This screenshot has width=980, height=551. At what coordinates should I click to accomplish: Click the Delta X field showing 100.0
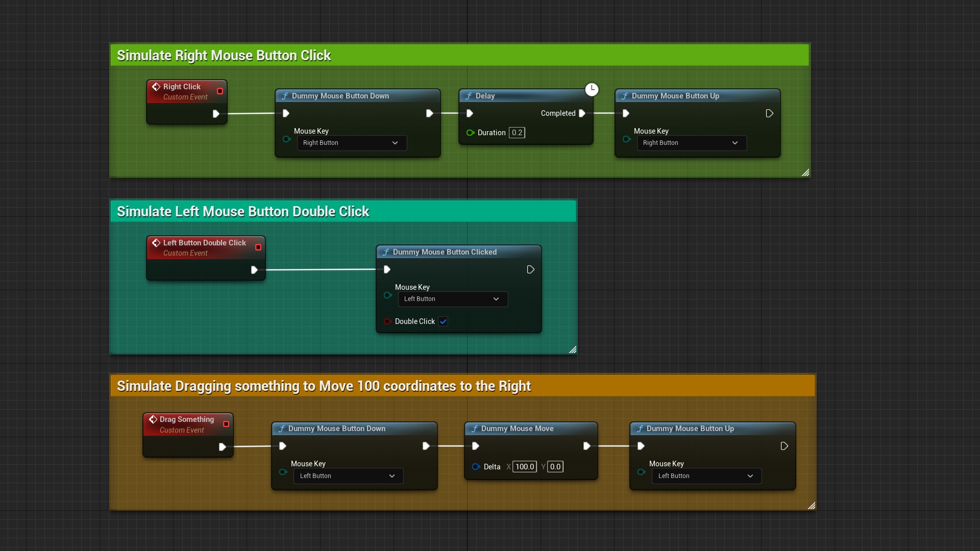pos(525,466)
